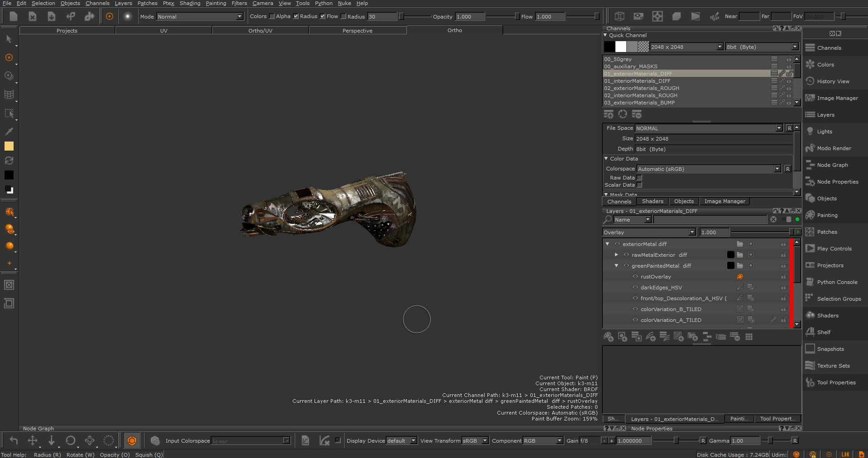868x458 pixels.
Task: Expand the rawMetalExterior diff group
Action: pyautogui.click(x=616, y=255)
